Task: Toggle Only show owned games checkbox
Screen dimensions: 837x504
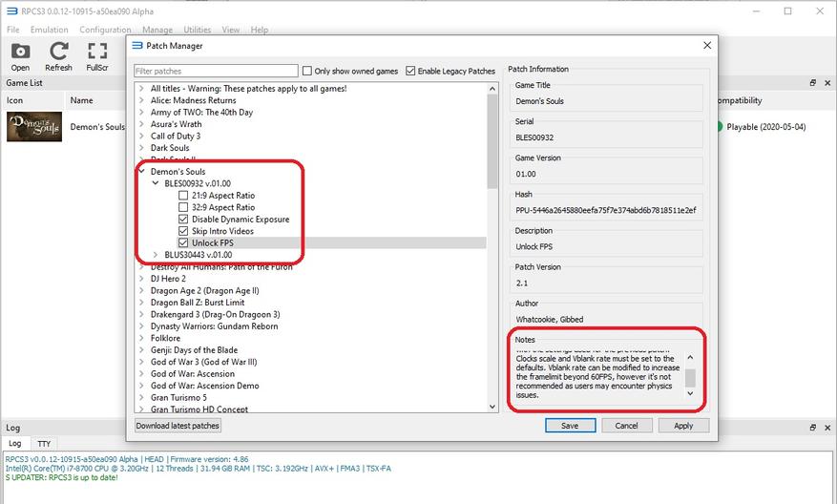Action: pos(307,71)
